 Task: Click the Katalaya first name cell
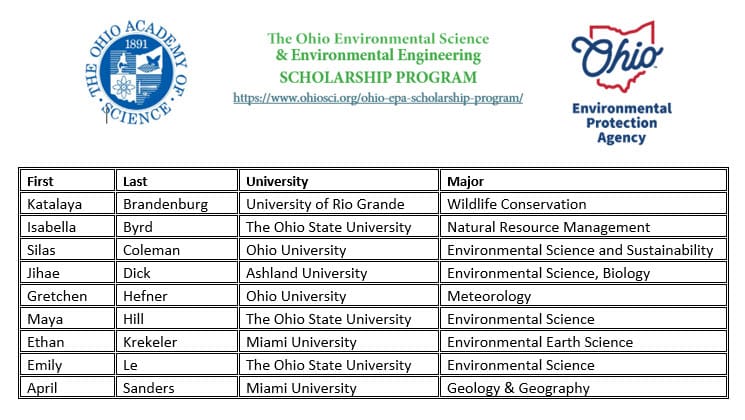click(x=67, y=204)
